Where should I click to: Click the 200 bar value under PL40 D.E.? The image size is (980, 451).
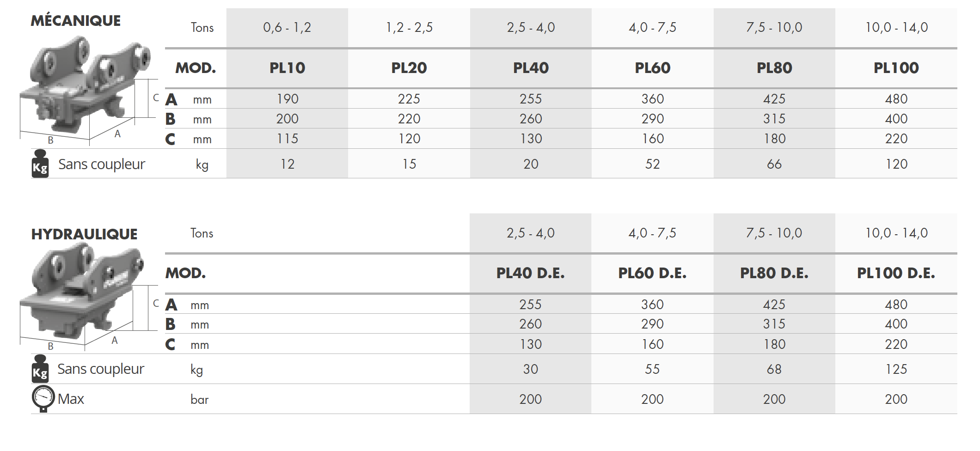(531, 399)
